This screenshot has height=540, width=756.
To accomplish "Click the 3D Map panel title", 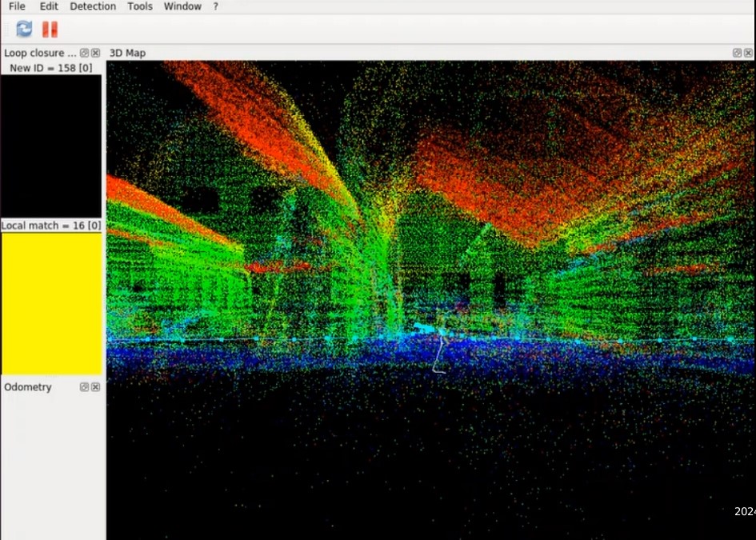I will (128, 53).
